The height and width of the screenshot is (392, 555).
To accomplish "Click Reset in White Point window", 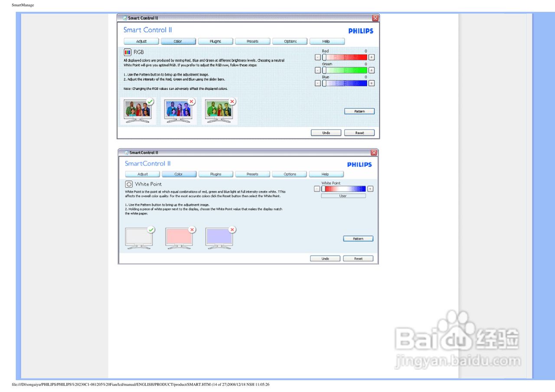I will (x=358, y=258).
